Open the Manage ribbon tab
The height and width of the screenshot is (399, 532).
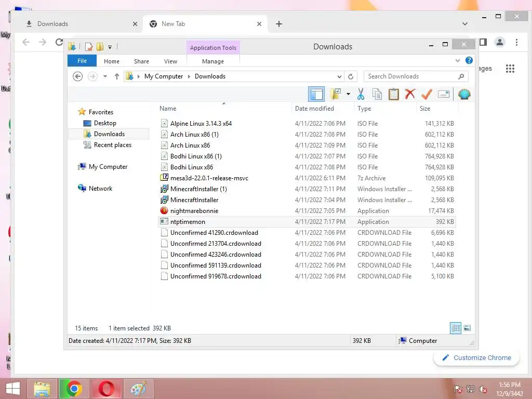[213, 61]
